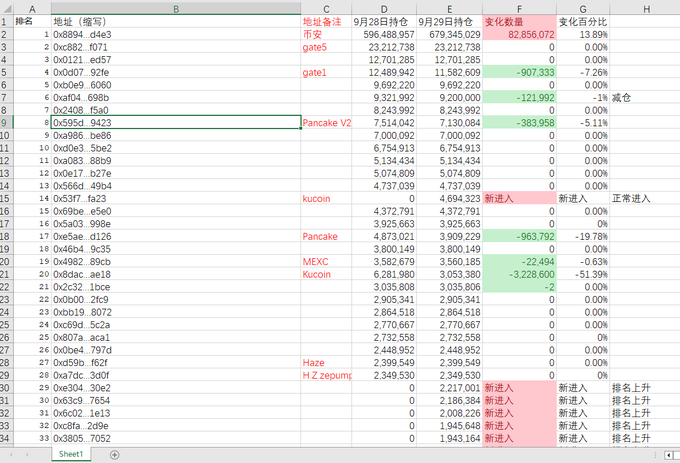Viewport: 680px width, 463px height.
Task: Click header cell 变化数量
Action: click(x=520, y=22)
